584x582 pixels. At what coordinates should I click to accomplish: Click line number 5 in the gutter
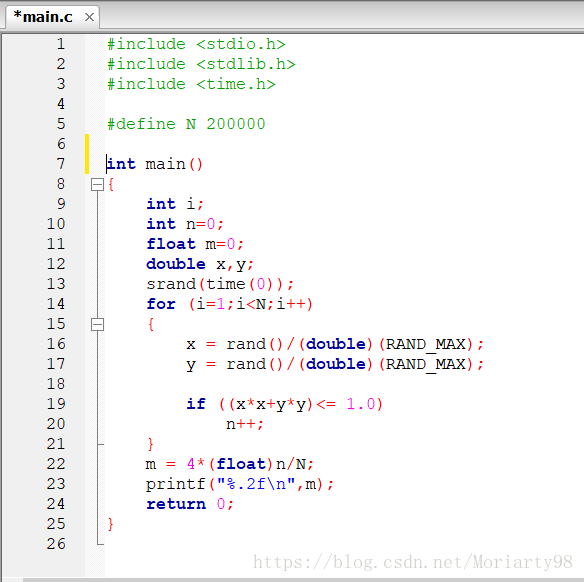pyautogui.click(x=61, y=124)
